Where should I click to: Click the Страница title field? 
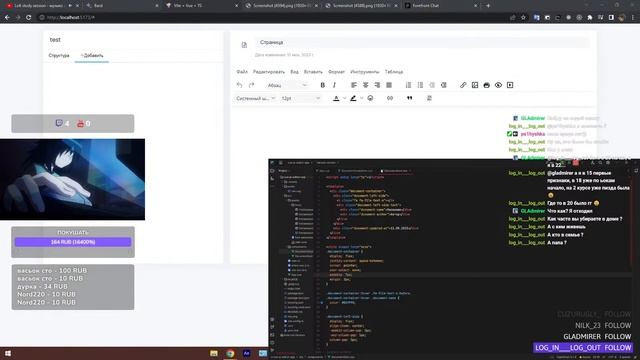422,42
